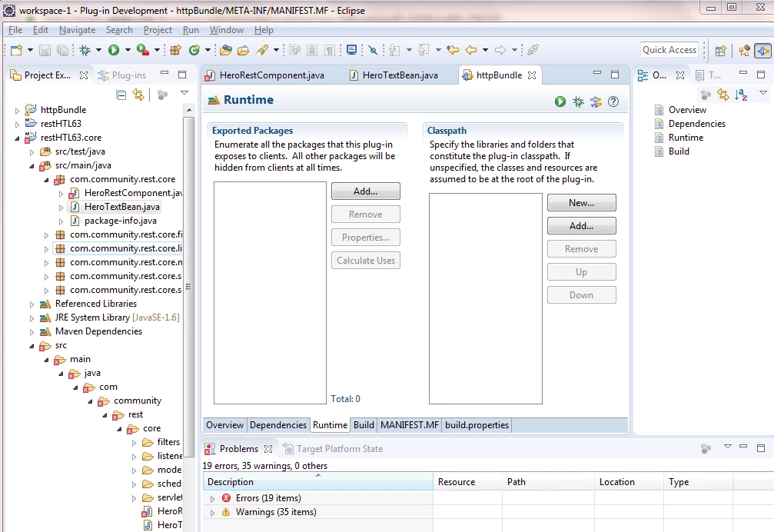Image resolution: width=774 pixels, height=532 pixels.
Task: Expand the httpBundle project node
Action: coord(17,111)
